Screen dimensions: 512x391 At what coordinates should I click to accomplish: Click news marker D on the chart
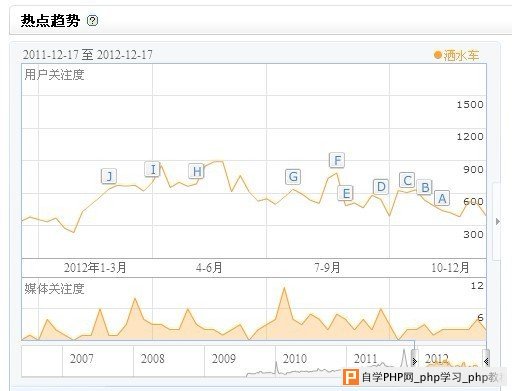(x=381, y=187)
